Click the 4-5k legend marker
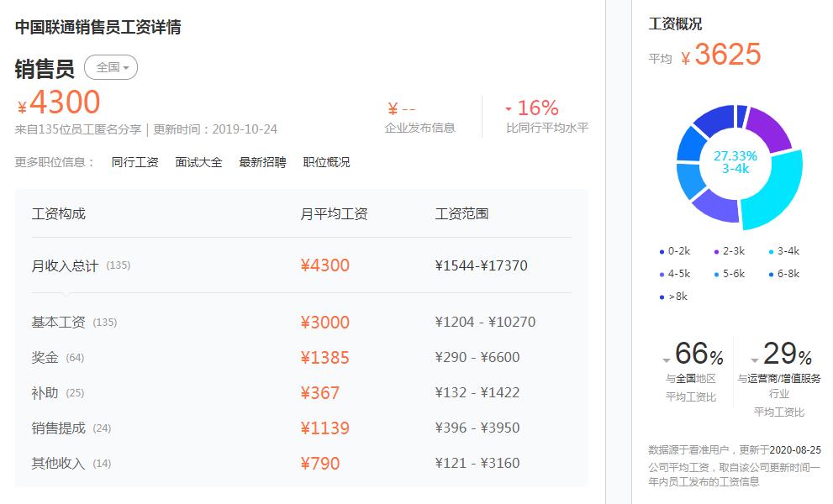Screen dimensions: 833x504 click(x=662, y=274)
